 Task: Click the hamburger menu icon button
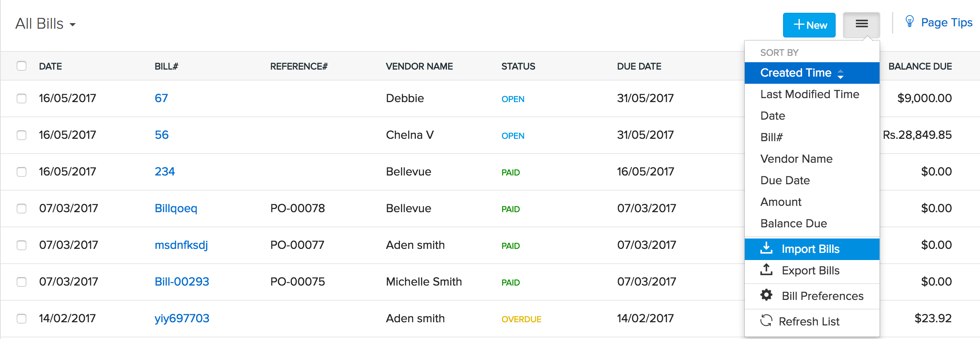coord(861,24)
